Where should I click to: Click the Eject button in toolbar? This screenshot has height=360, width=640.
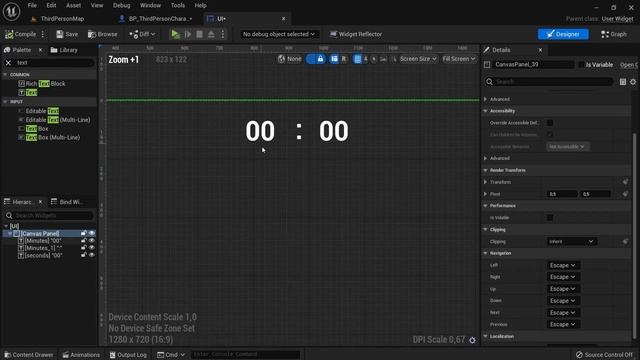click(x=211, y=34)
